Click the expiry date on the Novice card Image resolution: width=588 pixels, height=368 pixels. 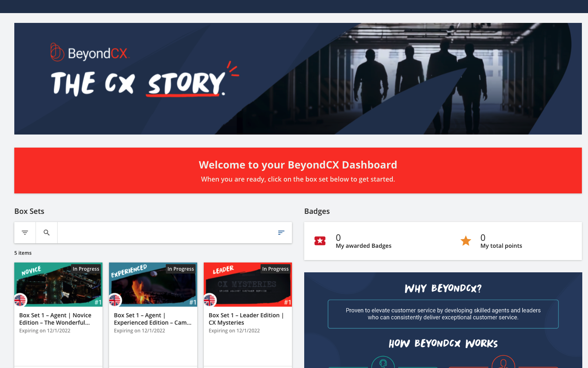coord(45,331)
